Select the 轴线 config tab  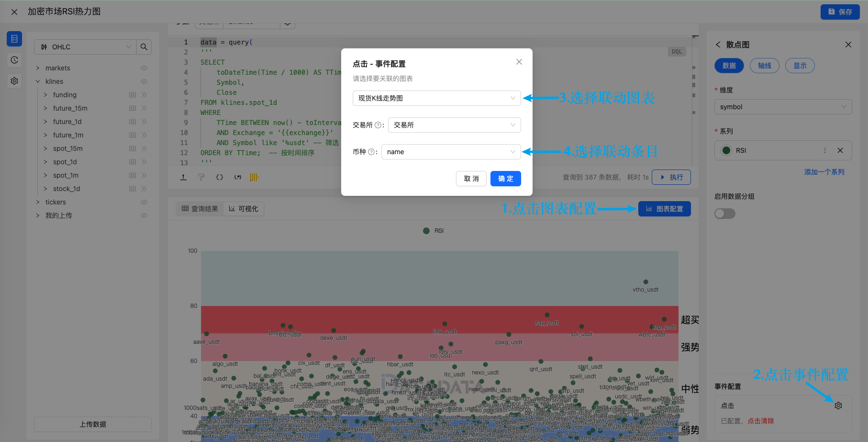[765, 66]
